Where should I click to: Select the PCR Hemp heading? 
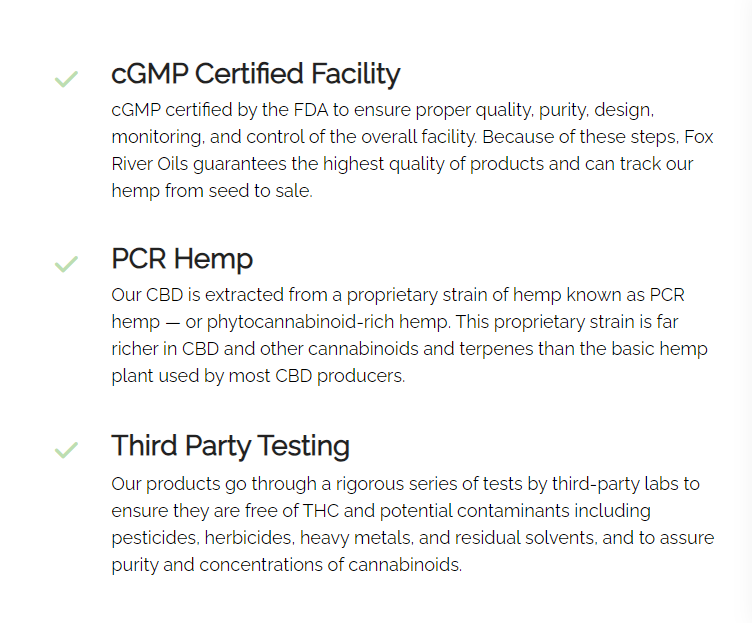point(182,259)
